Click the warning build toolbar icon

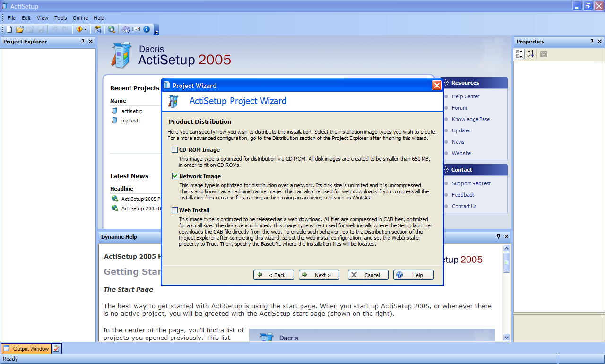[79, 29]
